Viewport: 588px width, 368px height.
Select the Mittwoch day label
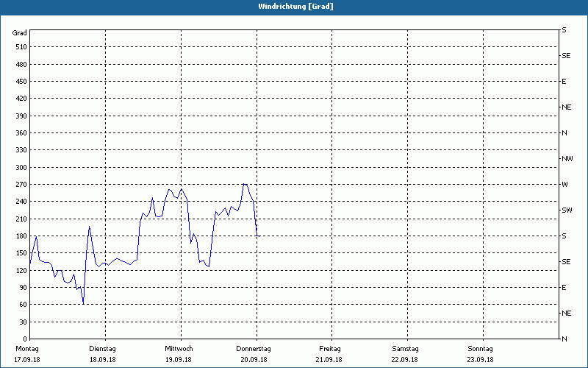pyautogui.click(x=179, y=349)
